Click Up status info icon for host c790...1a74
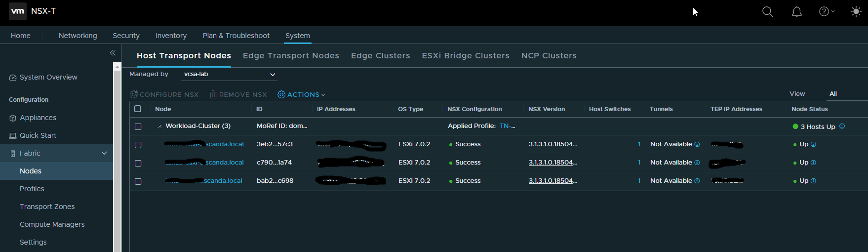This screenshot has height=252, width=868. click(814, 163)
